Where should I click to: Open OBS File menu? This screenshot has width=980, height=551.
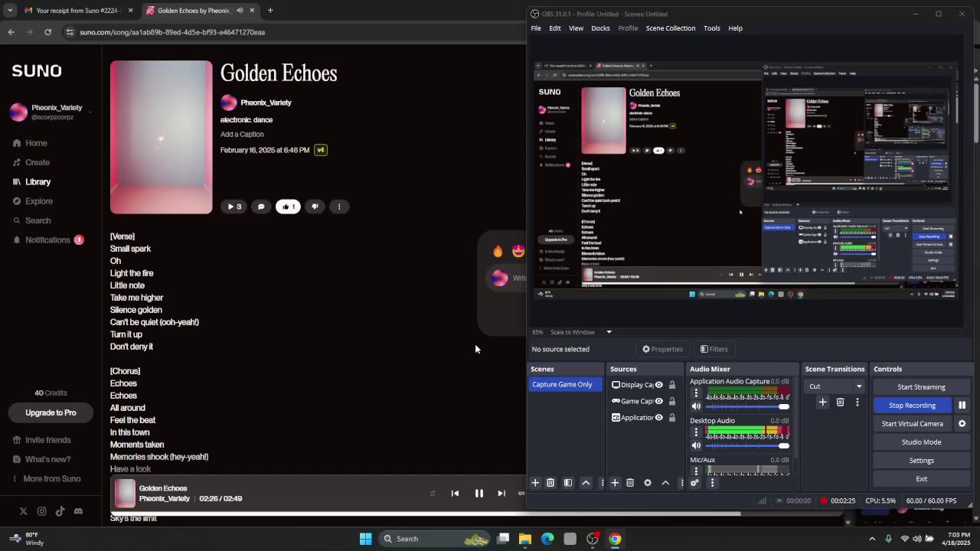coord(536,28)
